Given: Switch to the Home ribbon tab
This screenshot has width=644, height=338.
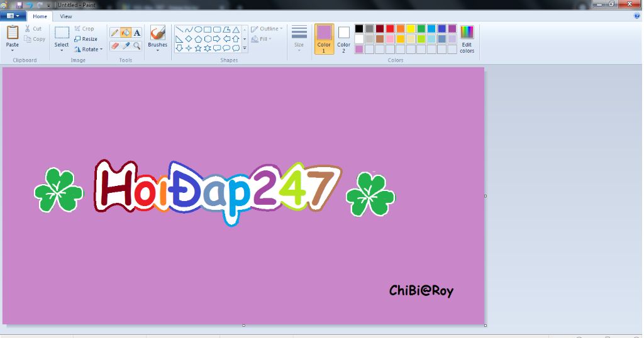Looking at the screenshot, I should (x=40, y=16).
